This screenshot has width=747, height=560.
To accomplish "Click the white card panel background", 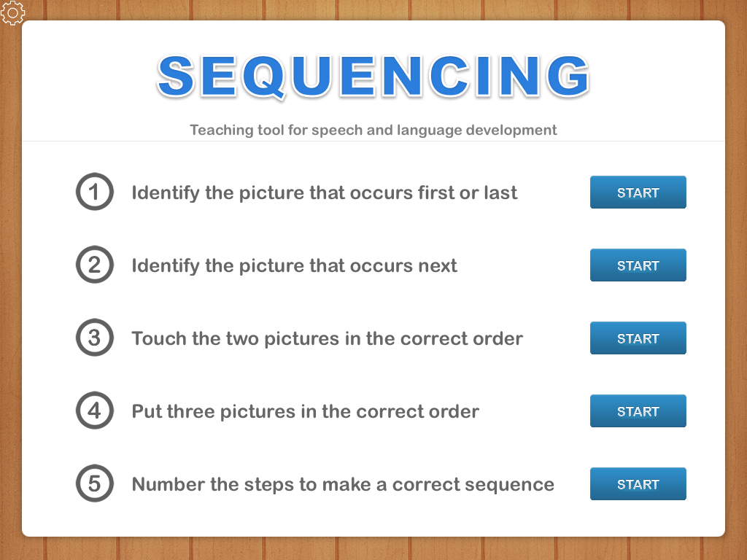I will pos(373,518).
